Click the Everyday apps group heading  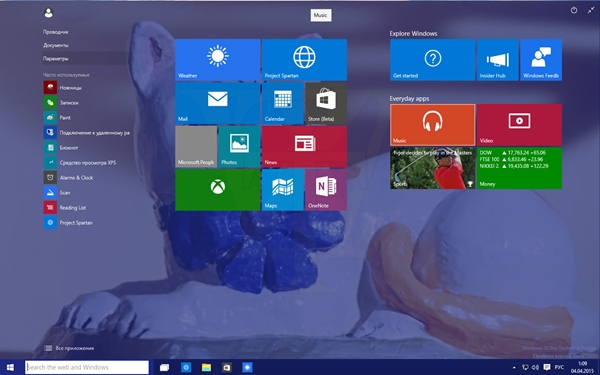[409, 99]
